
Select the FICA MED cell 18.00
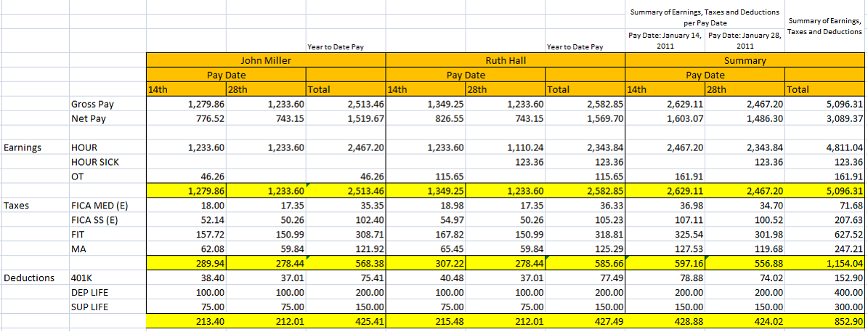pyautogui.click(x=186, y=206)
